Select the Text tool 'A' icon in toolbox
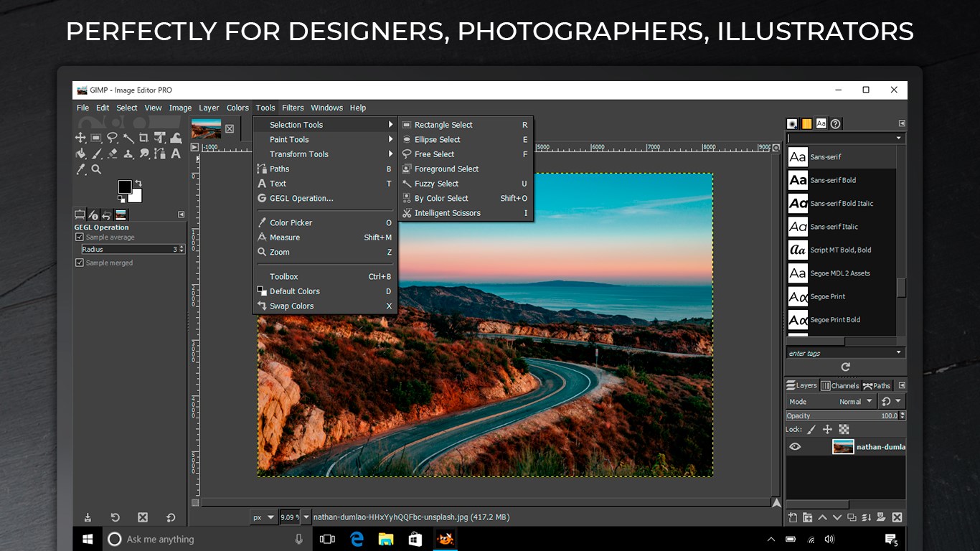The width and height of the screenshot is (980, 551). 175,154
